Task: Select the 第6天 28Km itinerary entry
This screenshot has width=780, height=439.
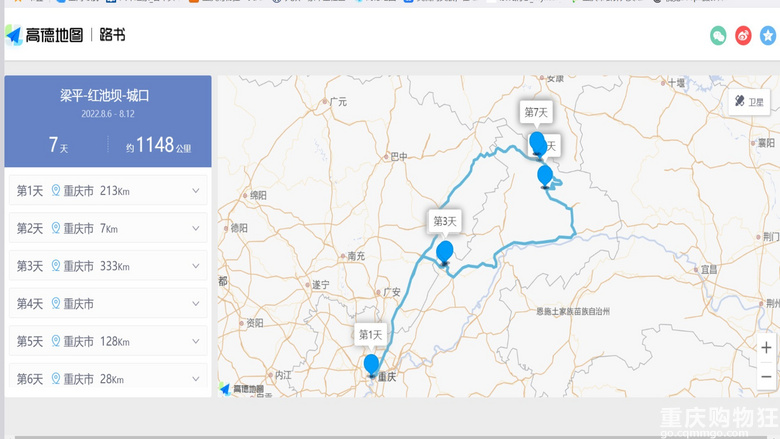Action: tap(107, 379)
